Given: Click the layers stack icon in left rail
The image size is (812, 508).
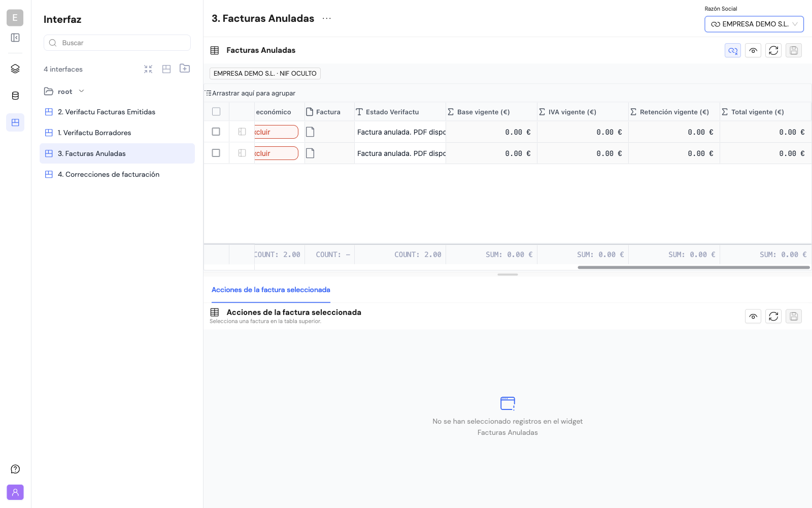Looking at the screenshot, I should pos(15,69).
